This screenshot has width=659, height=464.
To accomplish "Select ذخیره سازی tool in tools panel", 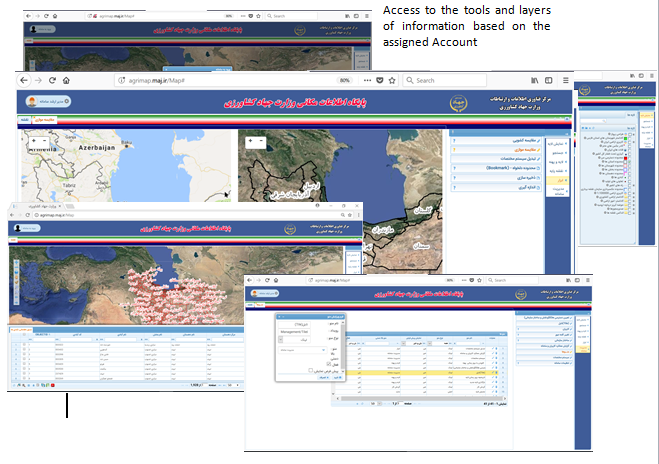I will 496,178.
